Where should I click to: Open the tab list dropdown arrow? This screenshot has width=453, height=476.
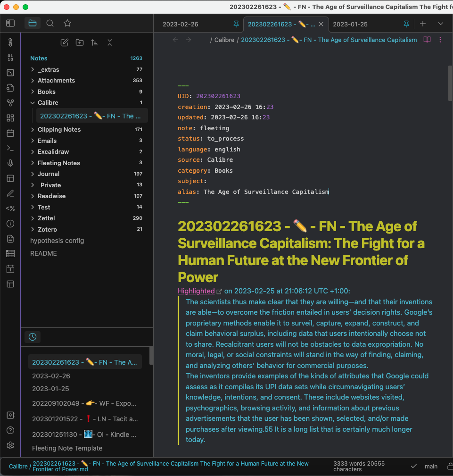441,24
